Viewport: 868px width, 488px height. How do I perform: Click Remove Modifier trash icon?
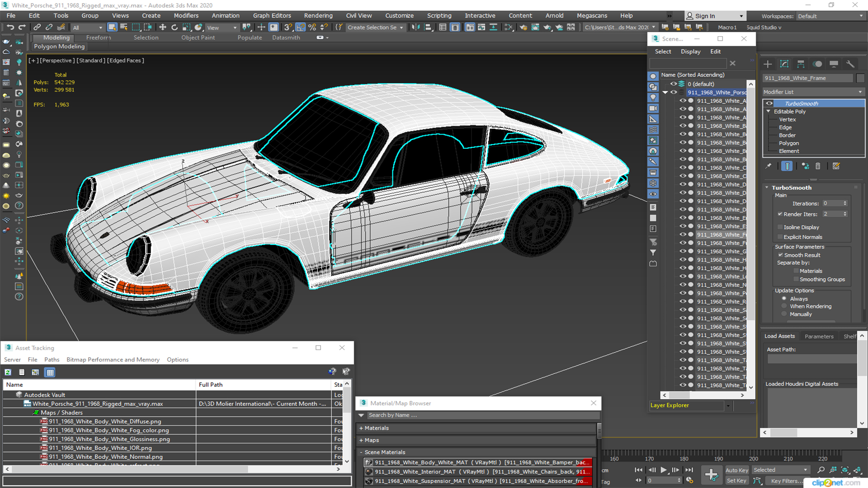[818, 166]
